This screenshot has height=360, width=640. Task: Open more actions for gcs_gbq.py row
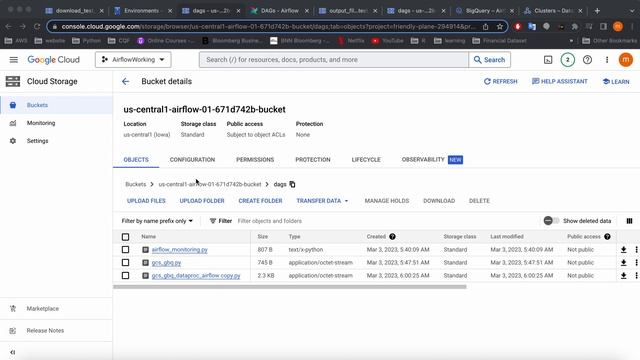pos(636,262)
